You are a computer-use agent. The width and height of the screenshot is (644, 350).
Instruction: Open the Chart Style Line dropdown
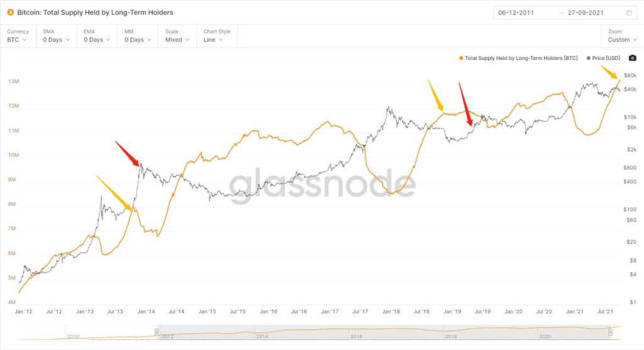[217, 40]
